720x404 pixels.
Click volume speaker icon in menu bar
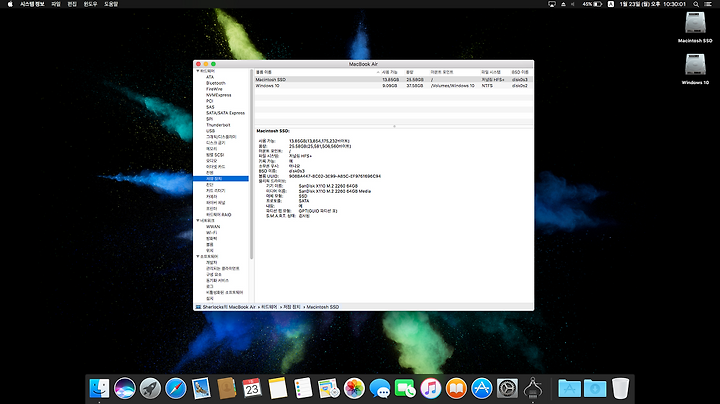(x=573, y=4)
